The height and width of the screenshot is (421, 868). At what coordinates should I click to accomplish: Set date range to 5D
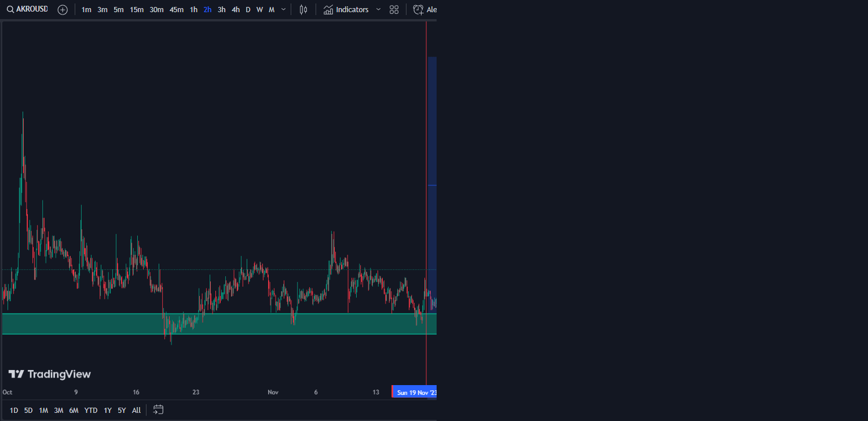point(28,411)
